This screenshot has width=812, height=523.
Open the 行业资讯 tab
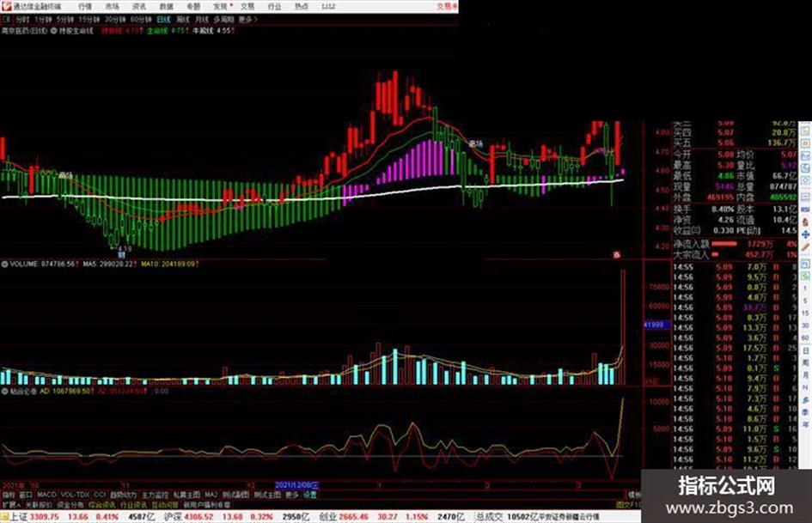point(133,505)
